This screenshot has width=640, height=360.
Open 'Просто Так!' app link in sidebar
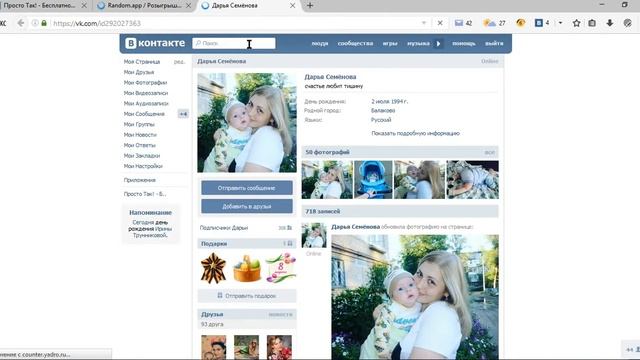[145, 194]
